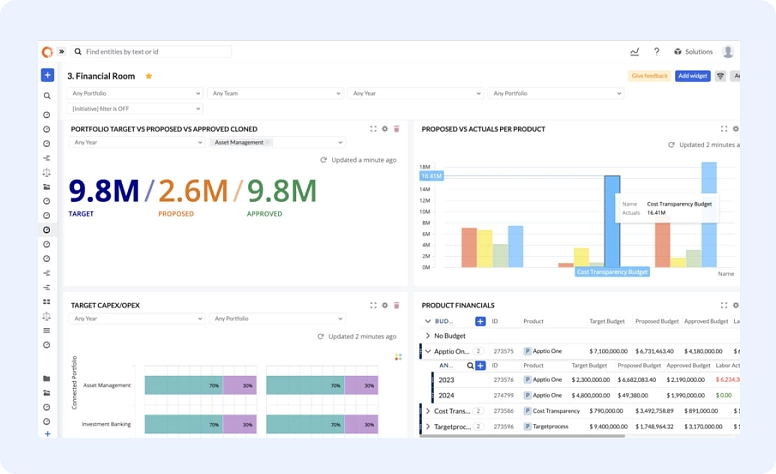Expand the No Budget row
Viewport: 776px width, 474px height.
tap(428, 336)
